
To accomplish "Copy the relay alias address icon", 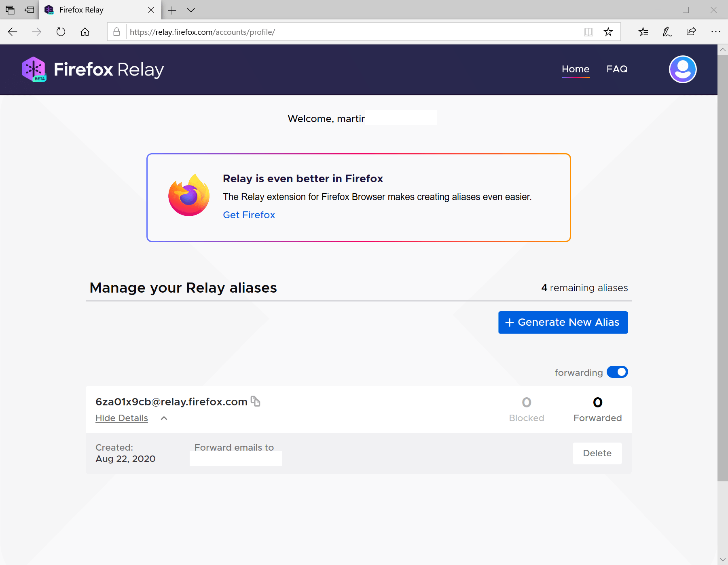I will click(255, 401).
